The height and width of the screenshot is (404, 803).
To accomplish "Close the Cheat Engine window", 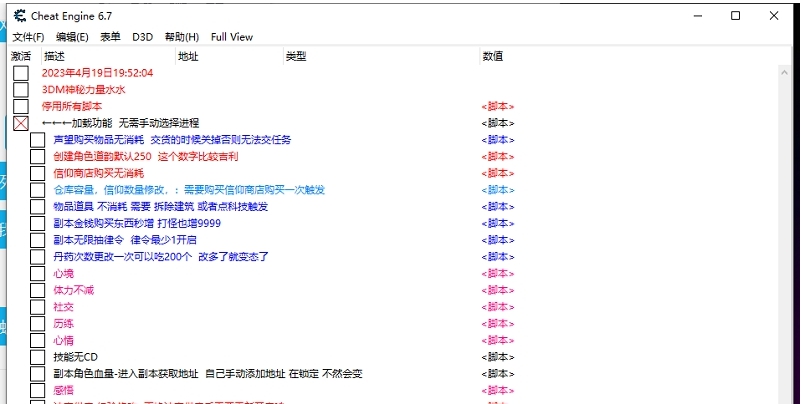I will (774, 16).
